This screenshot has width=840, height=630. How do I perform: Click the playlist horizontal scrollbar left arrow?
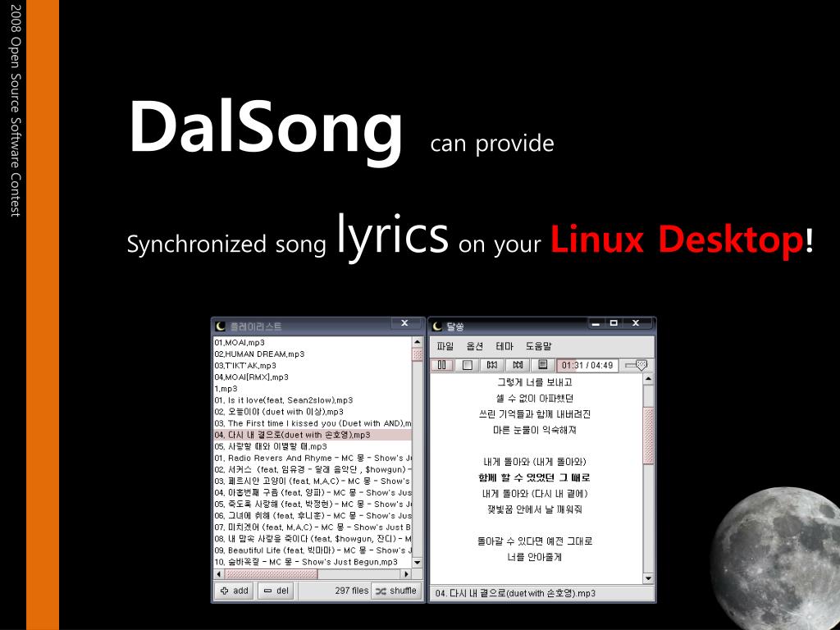218,573
